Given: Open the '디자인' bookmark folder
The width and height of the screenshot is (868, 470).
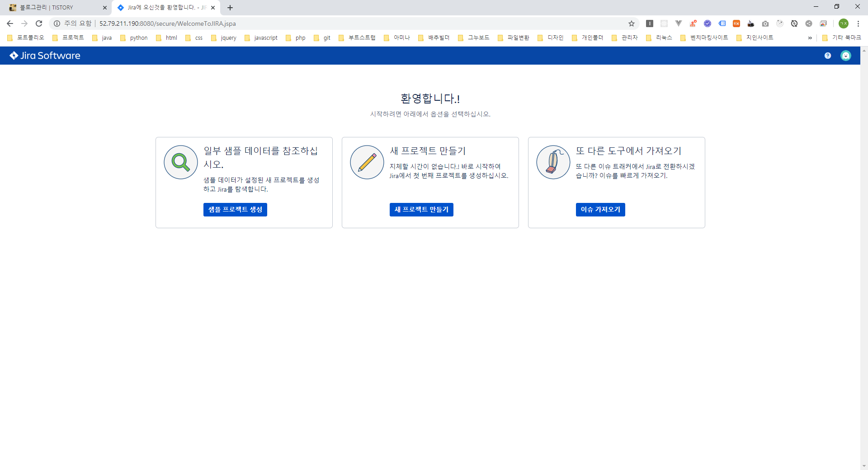Looking at the screenshot, I should click(x=551, y=38).
